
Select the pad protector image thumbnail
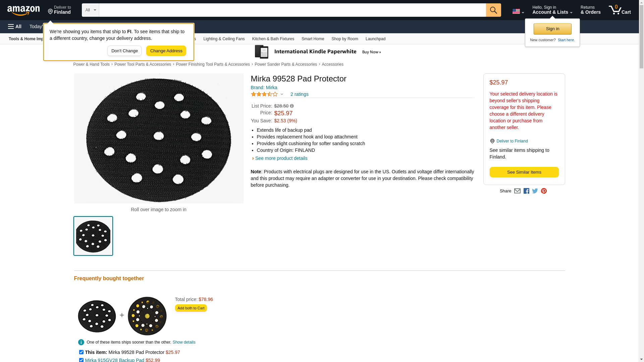93,236
